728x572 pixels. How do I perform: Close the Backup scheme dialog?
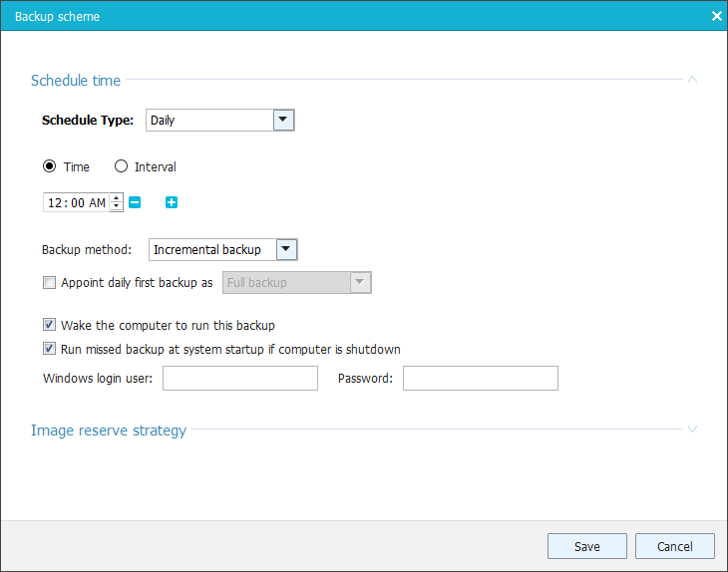(x=716, y=17)
